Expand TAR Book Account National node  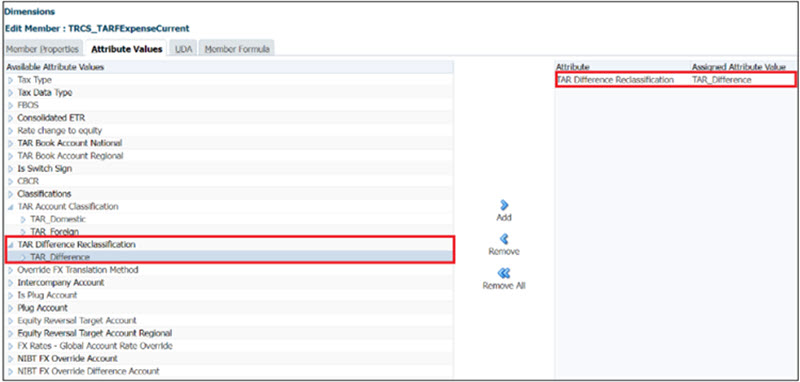click(11, 143)
